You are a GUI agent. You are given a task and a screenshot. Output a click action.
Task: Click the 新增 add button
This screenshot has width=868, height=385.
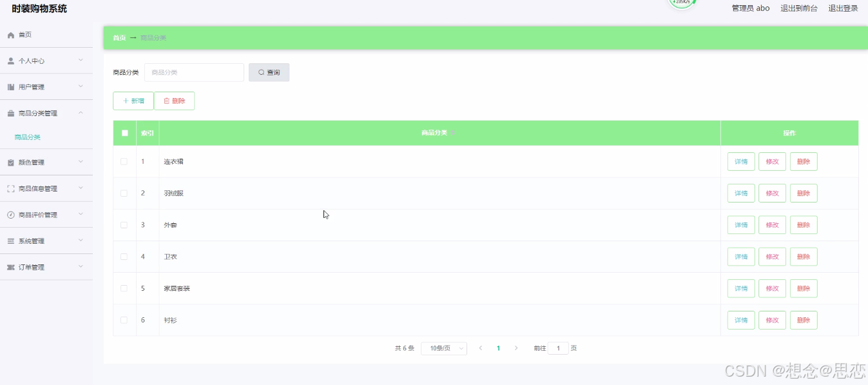133,101
